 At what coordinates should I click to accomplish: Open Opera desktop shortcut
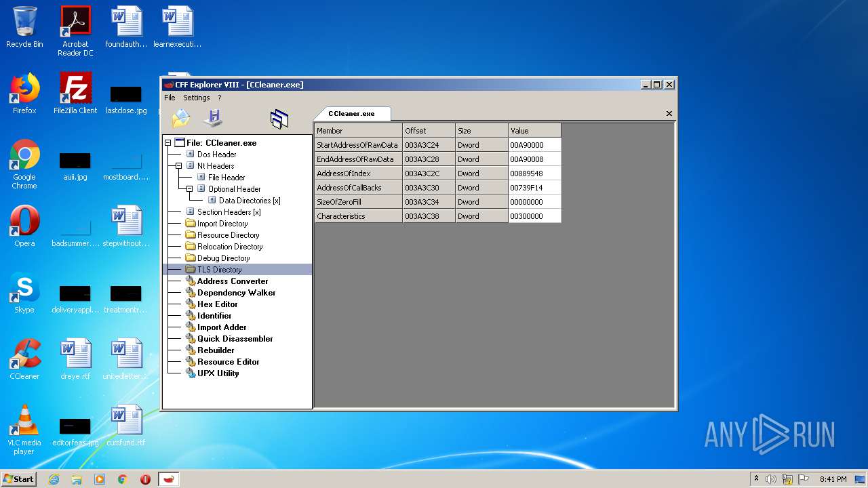[24, 226]
